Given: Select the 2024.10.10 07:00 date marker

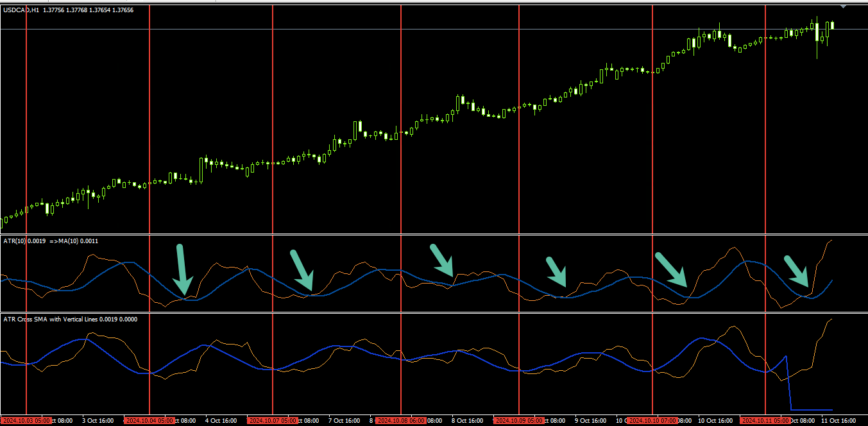Looking at the screenshot, I should click(652, 421).
